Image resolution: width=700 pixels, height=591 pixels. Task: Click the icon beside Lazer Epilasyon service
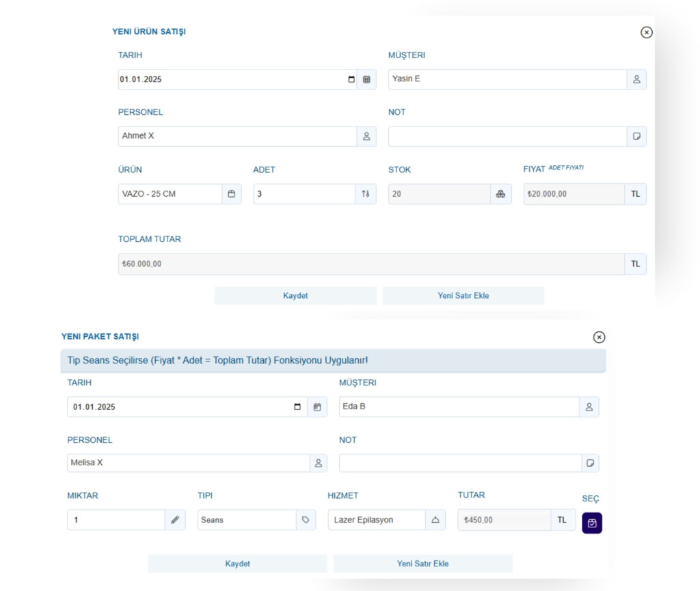tap(435, 520)
